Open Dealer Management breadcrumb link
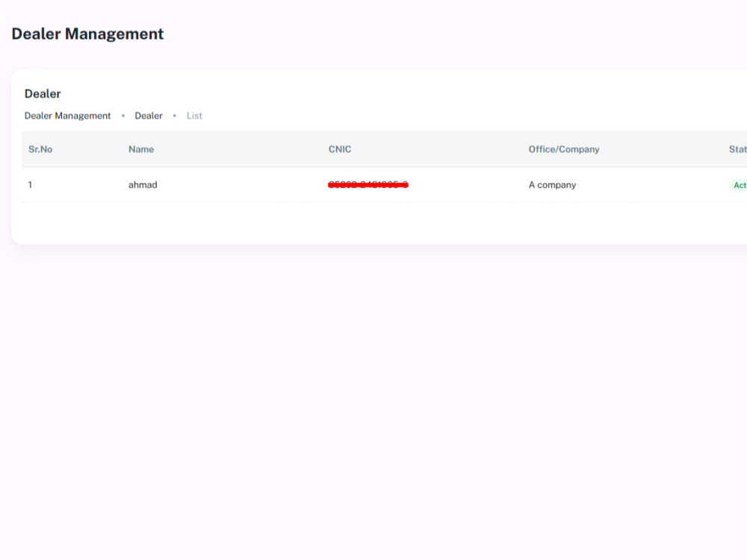The height and width of the screenshot is (560, 747). [67, 116]
